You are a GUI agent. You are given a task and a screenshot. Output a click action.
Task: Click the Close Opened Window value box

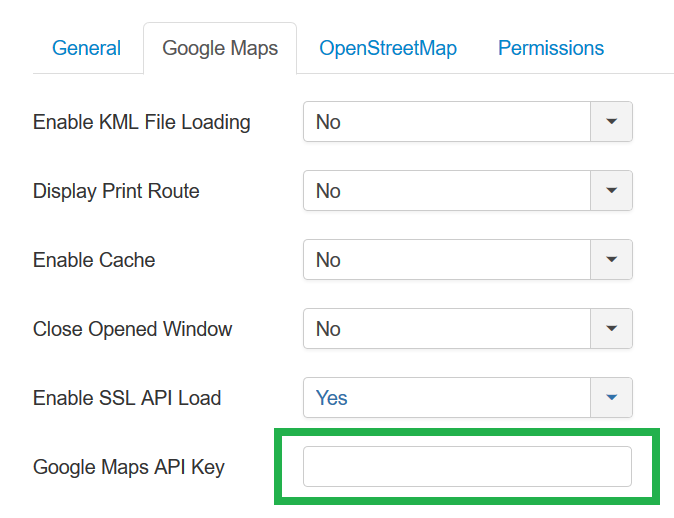(447, 329)
